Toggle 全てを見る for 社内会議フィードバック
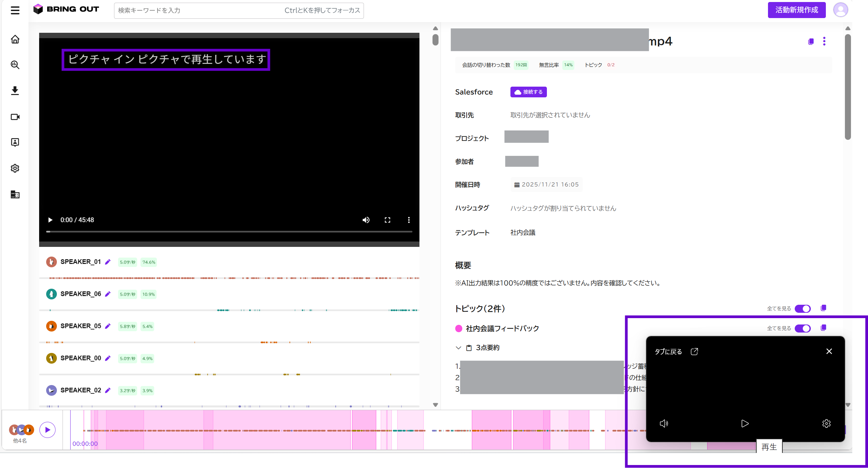Screen dimensions: 868x468 coord(802,328)
